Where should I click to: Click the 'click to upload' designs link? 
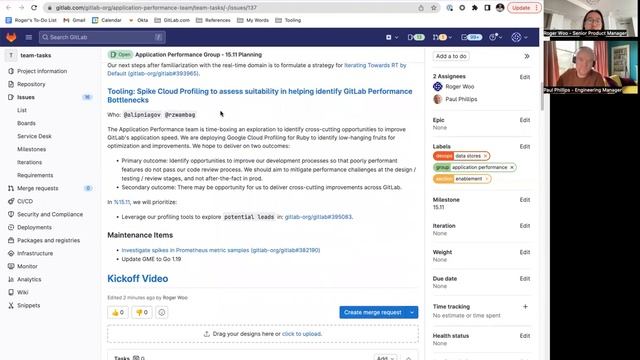point(301,334)
